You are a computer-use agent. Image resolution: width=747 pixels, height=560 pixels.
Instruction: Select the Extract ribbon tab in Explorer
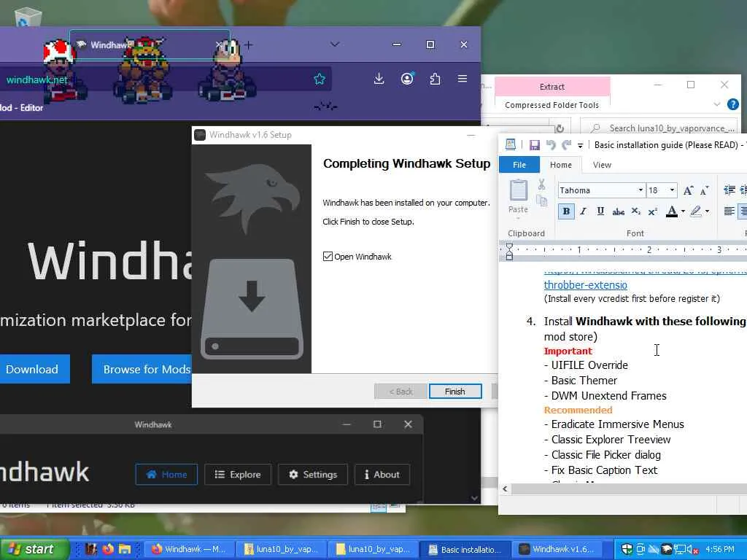coord(552,87)
